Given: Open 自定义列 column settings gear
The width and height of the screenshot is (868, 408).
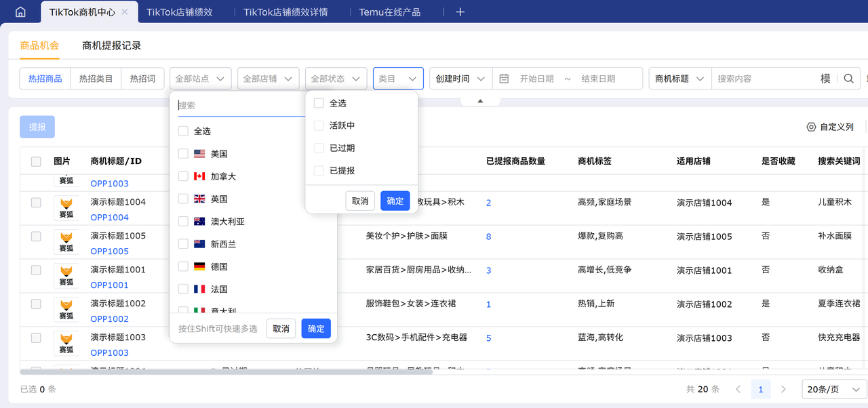Looking at the screenshot, I should (810, 127).
